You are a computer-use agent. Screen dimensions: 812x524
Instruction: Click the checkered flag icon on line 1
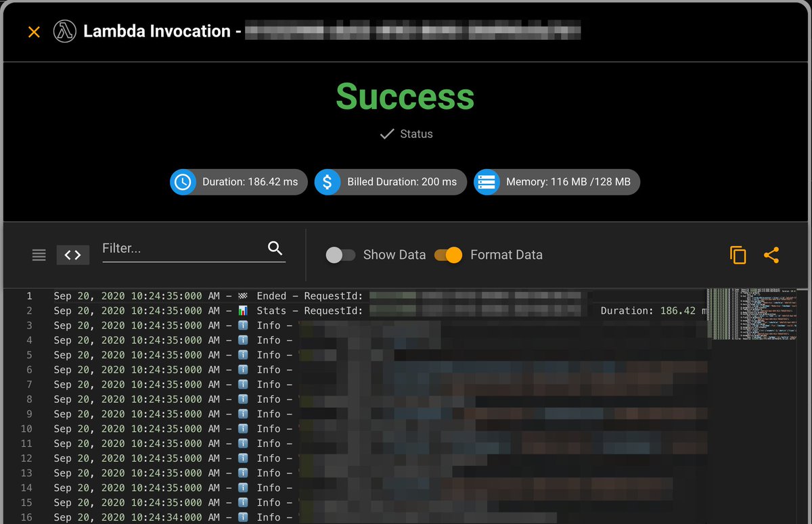[243, 296]
